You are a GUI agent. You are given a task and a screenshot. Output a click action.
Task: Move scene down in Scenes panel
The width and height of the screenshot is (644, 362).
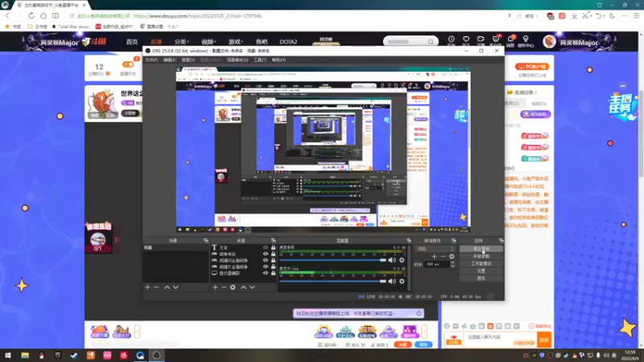(175, 287)
